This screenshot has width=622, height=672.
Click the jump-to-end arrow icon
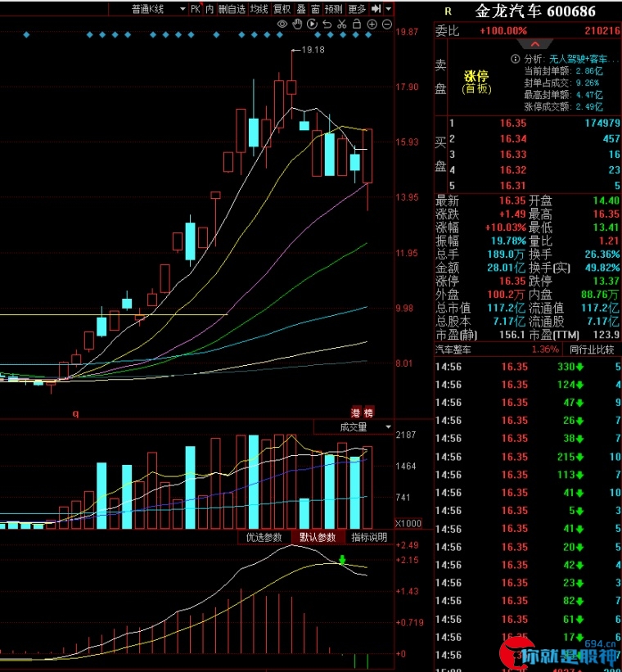[x=376, y=8]
